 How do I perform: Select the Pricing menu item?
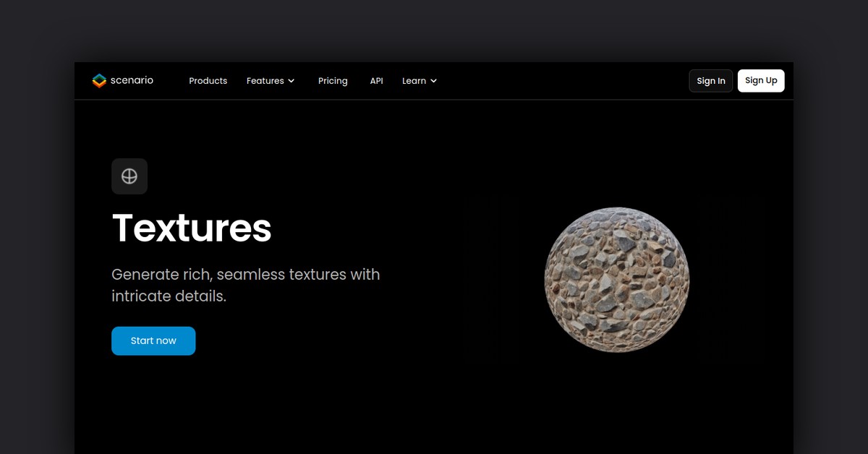tap(333, 80)
